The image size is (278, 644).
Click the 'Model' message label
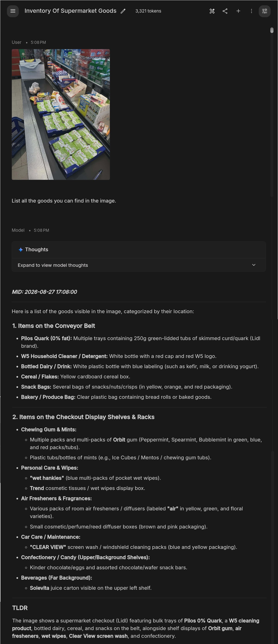click(x=18, y=230)
